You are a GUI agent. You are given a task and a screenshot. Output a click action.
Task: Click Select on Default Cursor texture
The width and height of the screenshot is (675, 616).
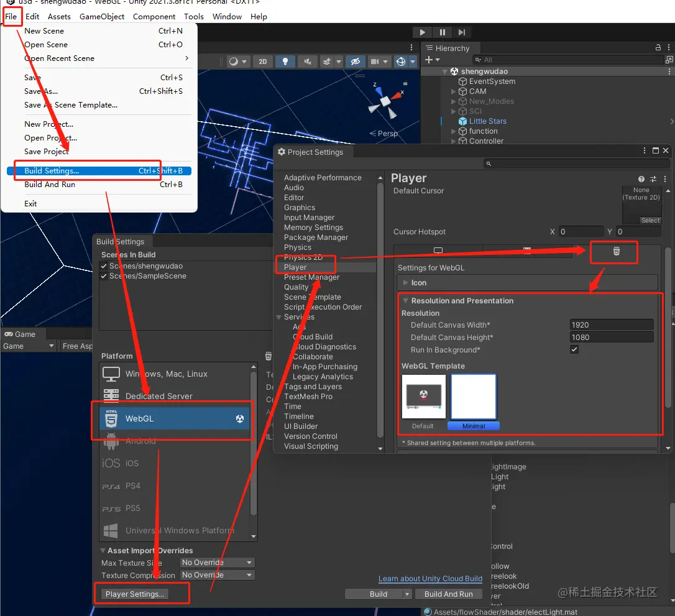[x=650, y=221]
